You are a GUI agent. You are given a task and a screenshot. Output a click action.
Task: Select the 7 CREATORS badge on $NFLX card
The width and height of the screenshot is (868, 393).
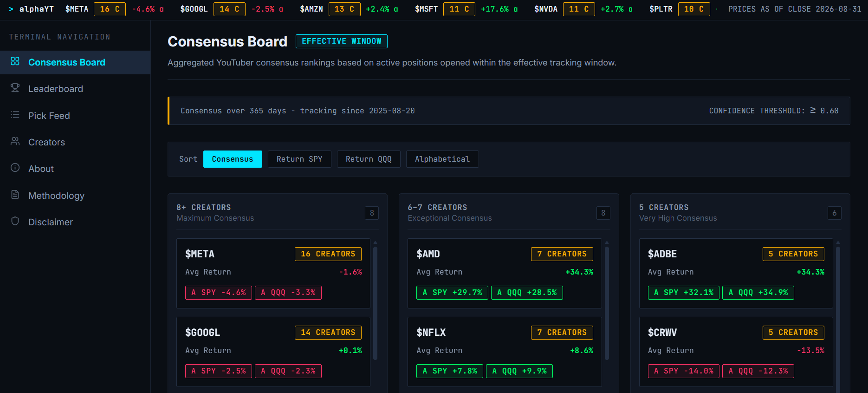pos(562,332)
